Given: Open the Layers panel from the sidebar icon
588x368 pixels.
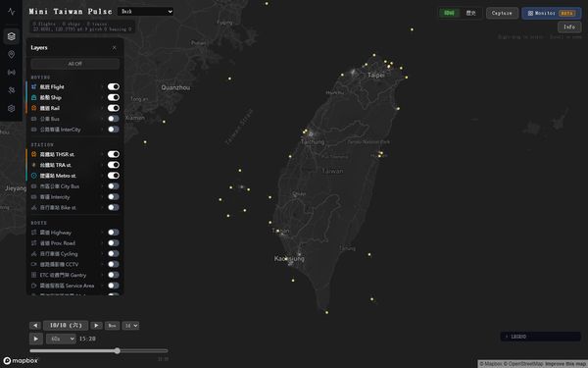Looking at the screenshot, I should [11, 36].
